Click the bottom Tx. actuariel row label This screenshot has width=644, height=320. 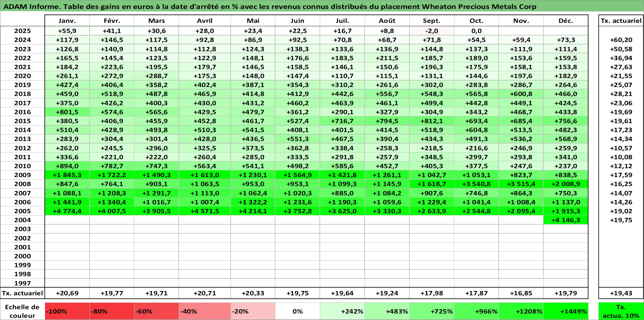23,293
